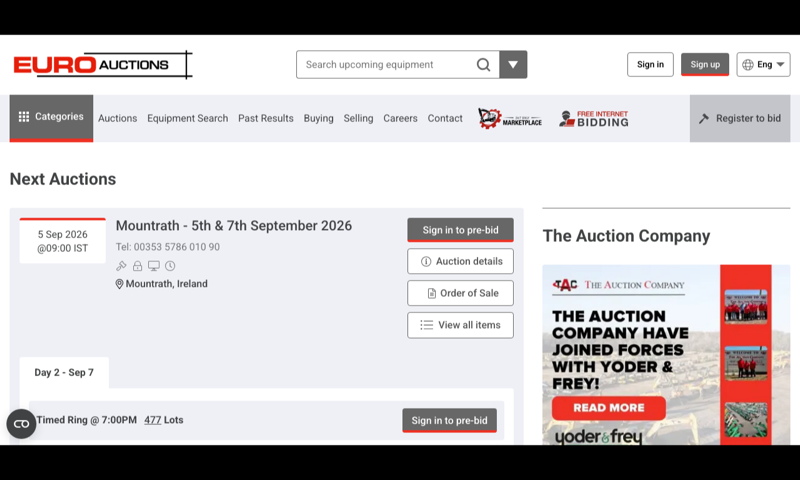Click the gavel icon under Mountrath auction
The width and height of the screenshot is (800, 480).
121,266
